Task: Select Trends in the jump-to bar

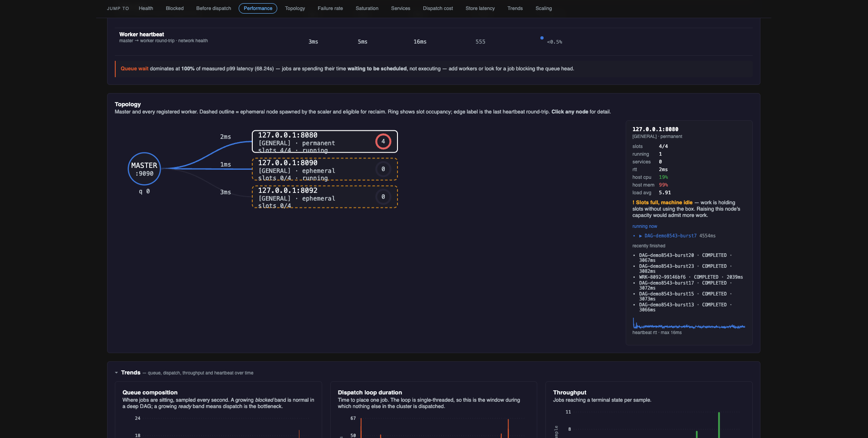Action: [x=515, y=8]
